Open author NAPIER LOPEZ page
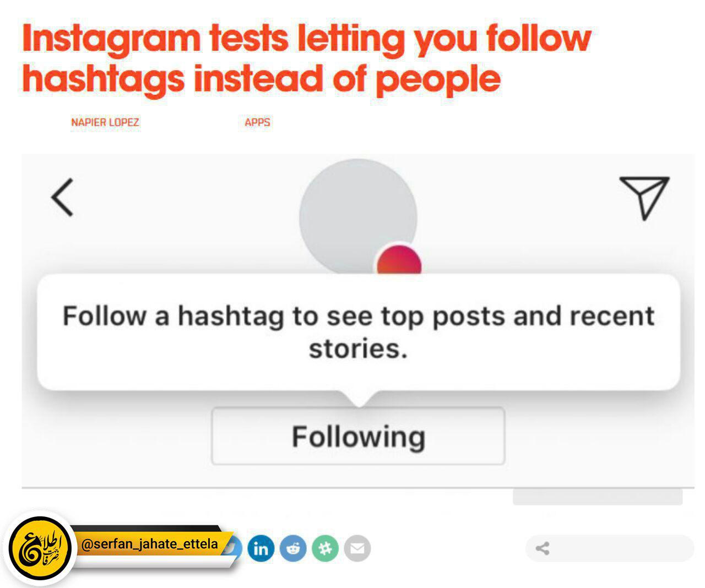The height and width of the screenshot is (588, 705). [x=105, y=122]
